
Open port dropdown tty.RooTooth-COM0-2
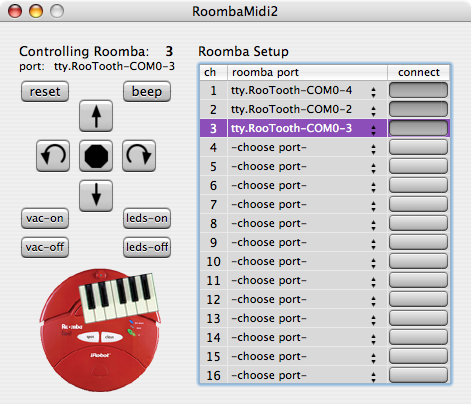coord(307,109)
